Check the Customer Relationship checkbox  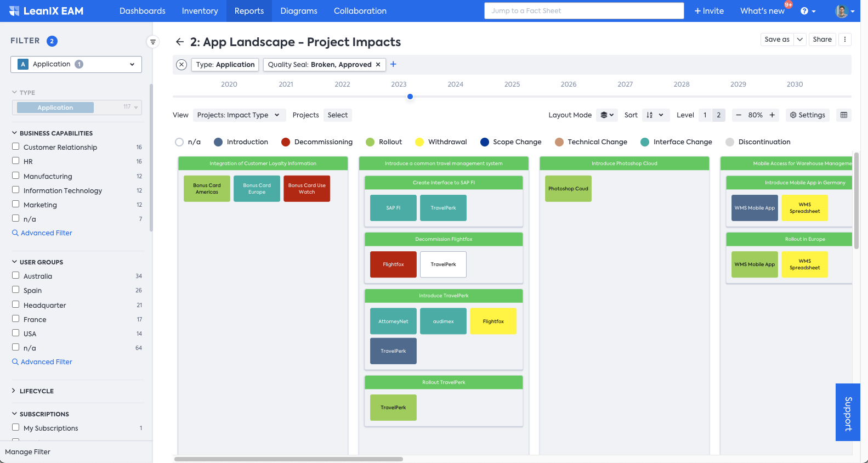point(16,147)
